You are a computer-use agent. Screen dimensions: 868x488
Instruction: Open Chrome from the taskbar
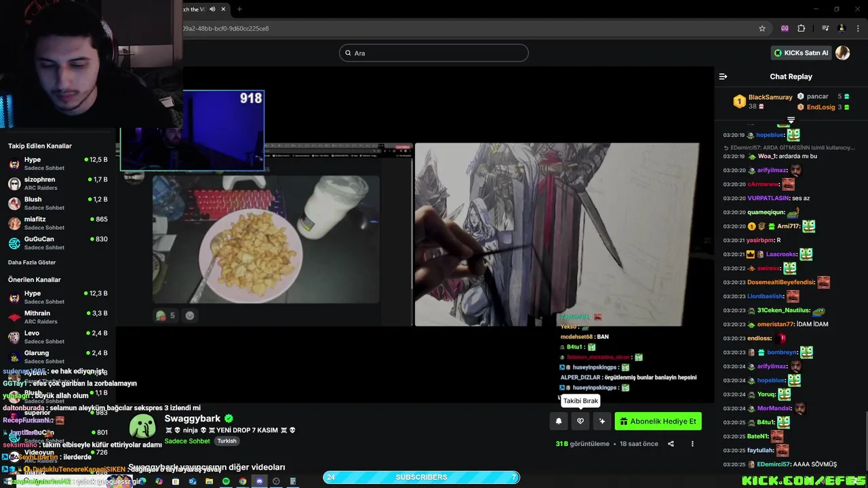pyautogui.click(x=243, y=481)
